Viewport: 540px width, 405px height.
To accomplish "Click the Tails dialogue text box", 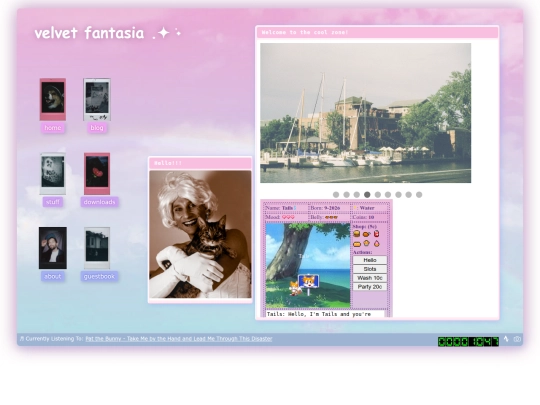I will (x=325, y=314).
